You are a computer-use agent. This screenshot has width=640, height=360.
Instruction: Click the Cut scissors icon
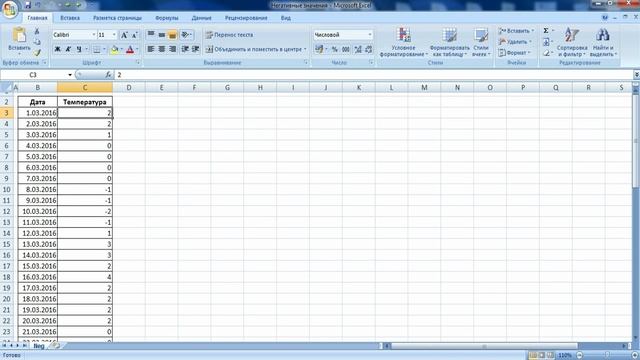tap(37, 31)
